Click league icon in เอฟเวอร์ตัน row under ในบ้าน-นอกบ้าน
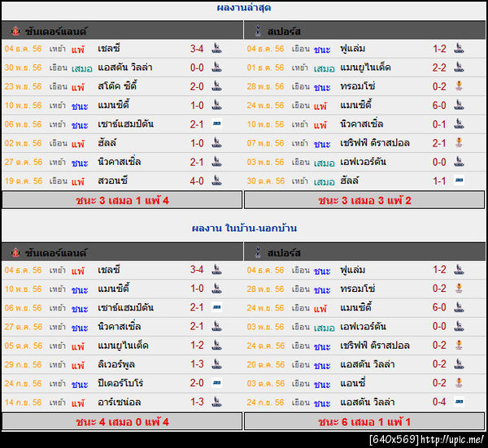This screenshot has width=488, height=448. click(459, 326)
